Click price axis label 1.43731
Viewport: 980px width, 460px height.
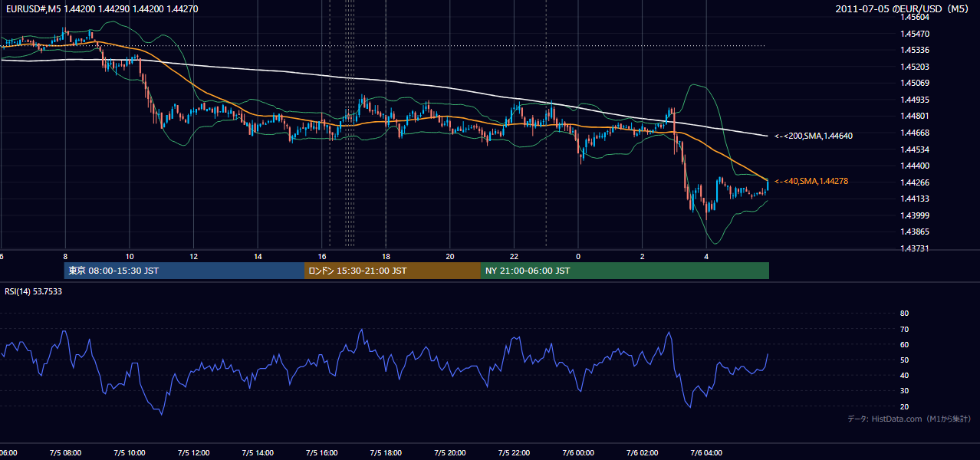pyautogui.click(x=916, y=248)
